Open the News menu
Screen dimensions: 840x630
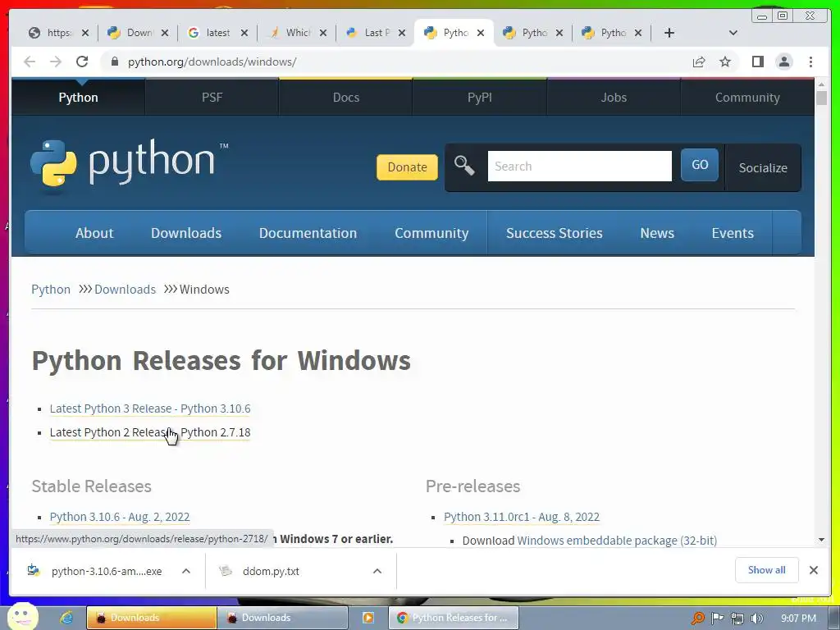pos(657,233)
